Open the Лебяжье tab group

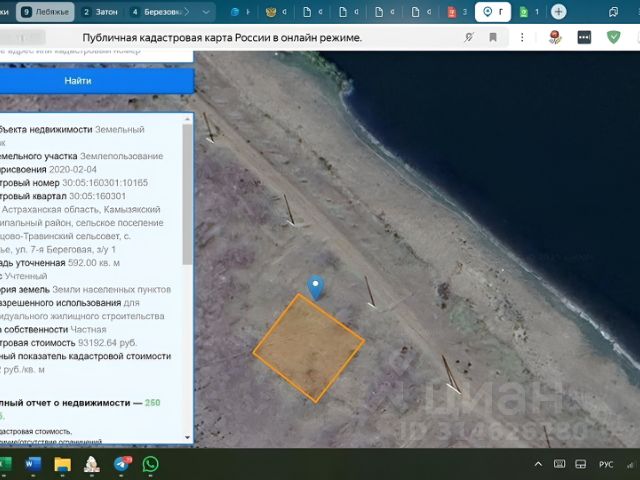(x=45, y=12)
